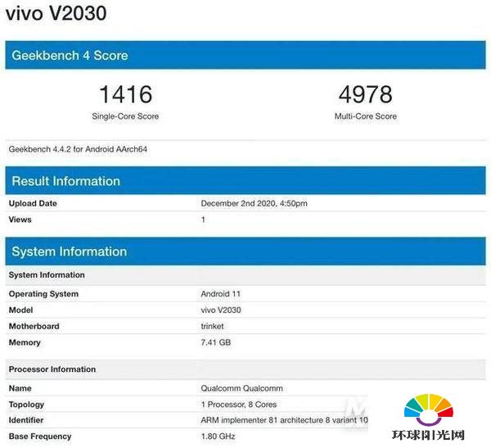Viewport: 491px width, 448px height.
Task: Click the Single-Core Score label
Action: tap(125, 116)
